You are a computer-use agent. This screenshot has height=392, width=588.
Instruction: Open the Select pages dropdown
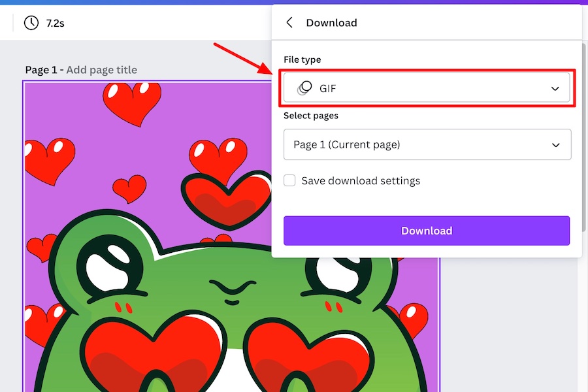click(x=427, y=144)
